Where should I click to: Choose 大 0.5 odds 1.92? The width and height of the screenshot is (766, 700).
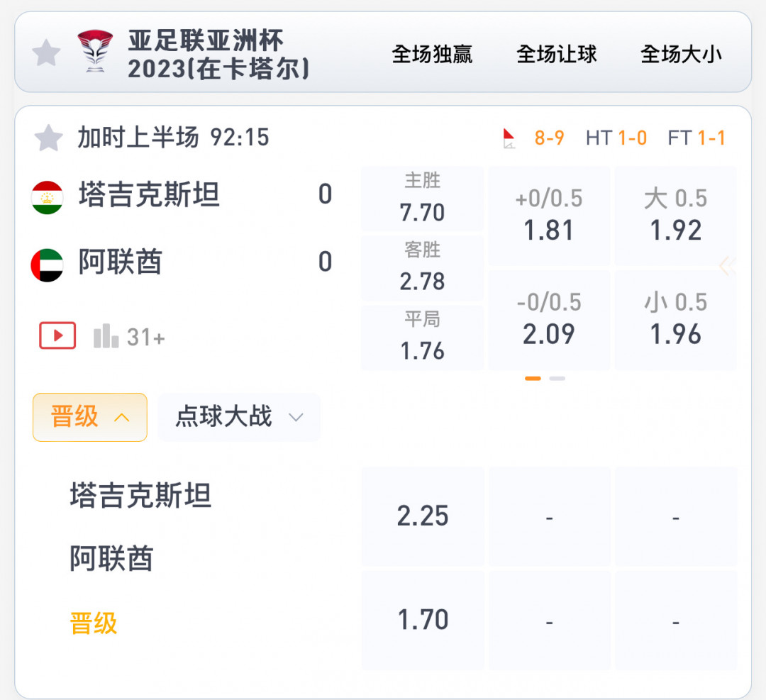point(676,216)
